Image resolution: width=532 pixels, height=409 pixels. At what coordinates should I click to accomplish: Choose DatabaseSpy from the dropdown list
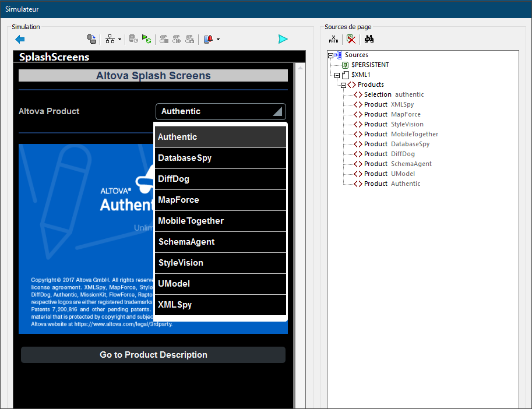220,158
